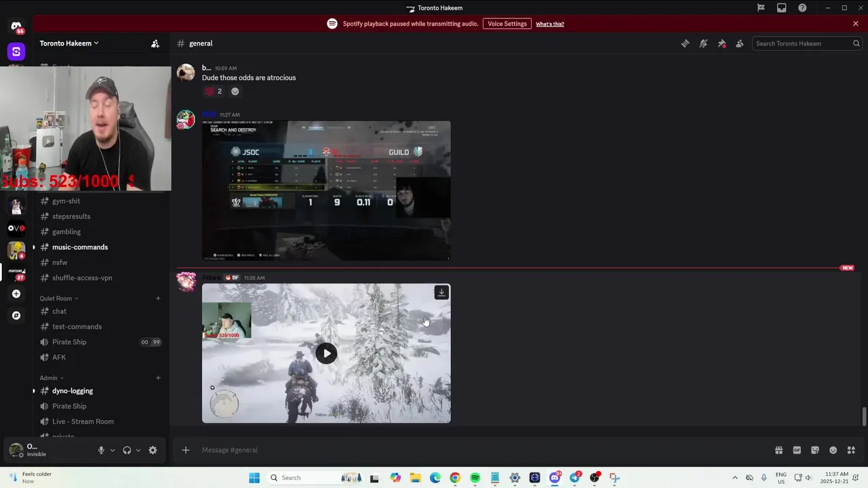Image resolution: width=868 pixels, height=488 pixels.
Task: Open the threads icon in channel header
Action: (685, 43)
